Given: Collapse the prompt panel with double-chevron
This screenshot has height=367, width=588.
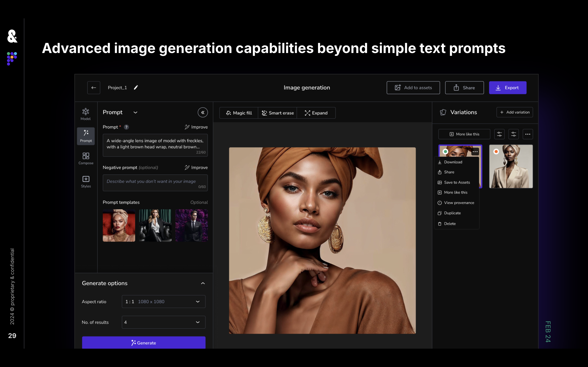Looking at the screenshot, I should coord(203,112).
